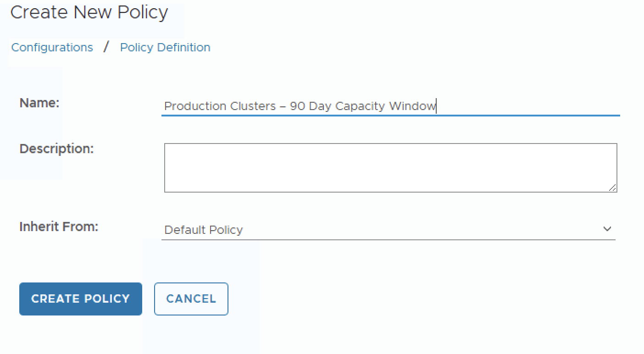Open the Policy Definition breadcrumb link
This screenshot has height=354, width=644.
[x=165, y=47]
